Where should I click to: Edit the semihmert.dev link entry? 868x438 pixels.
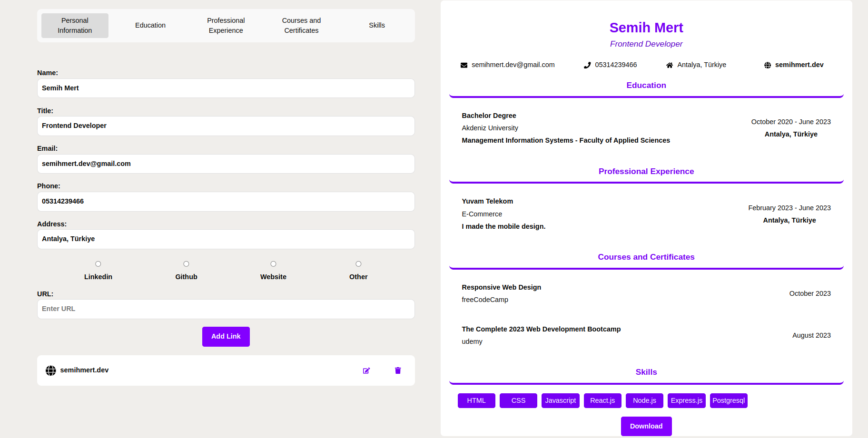[366, 370]
